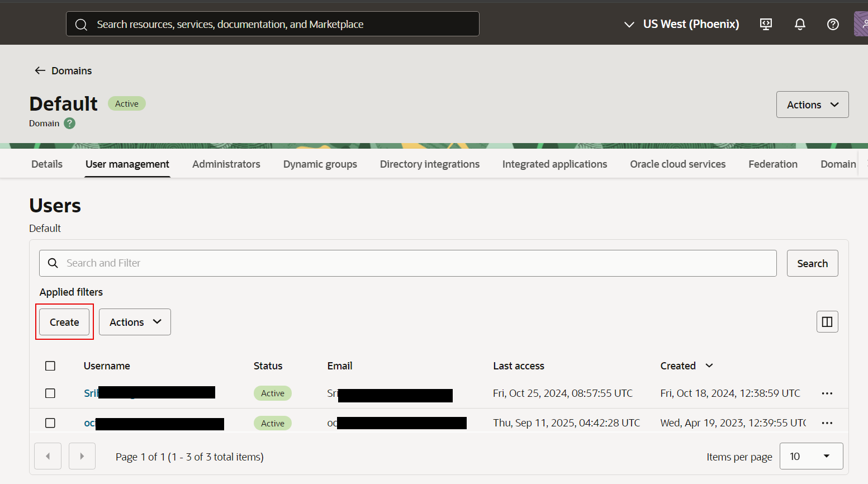
Task: Check the box for the first user row
Action: (x=50, y=393)
